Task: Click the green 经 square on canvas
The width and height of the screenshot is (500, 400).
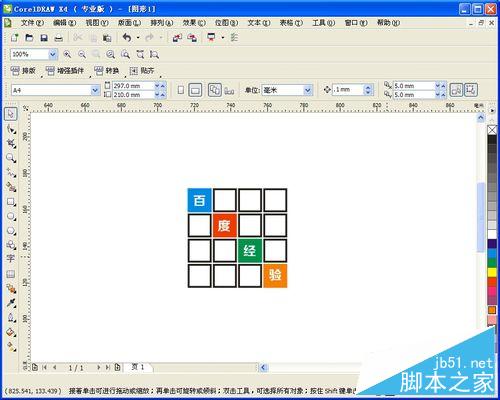Action: coord(250,250)
